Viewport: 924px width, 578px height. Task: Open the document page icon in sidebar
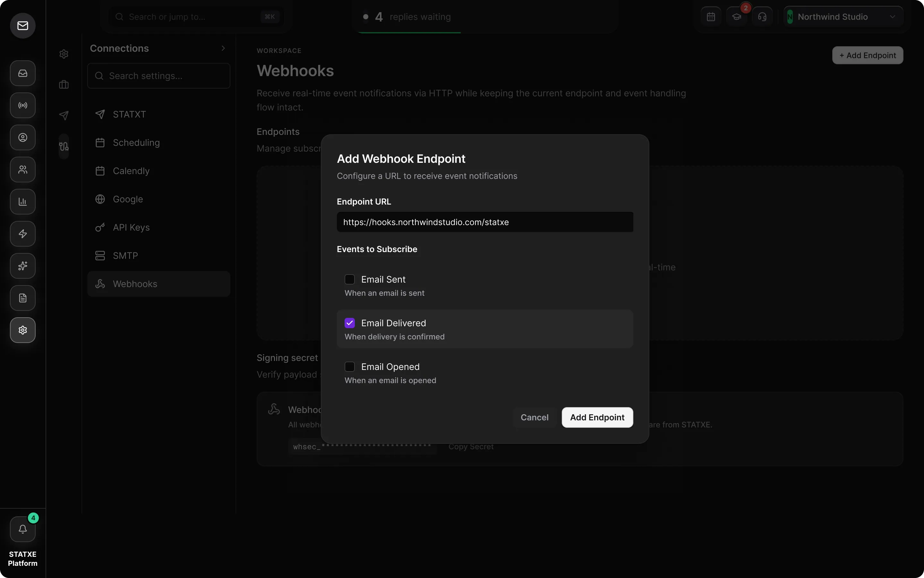(x=22, y=298)
